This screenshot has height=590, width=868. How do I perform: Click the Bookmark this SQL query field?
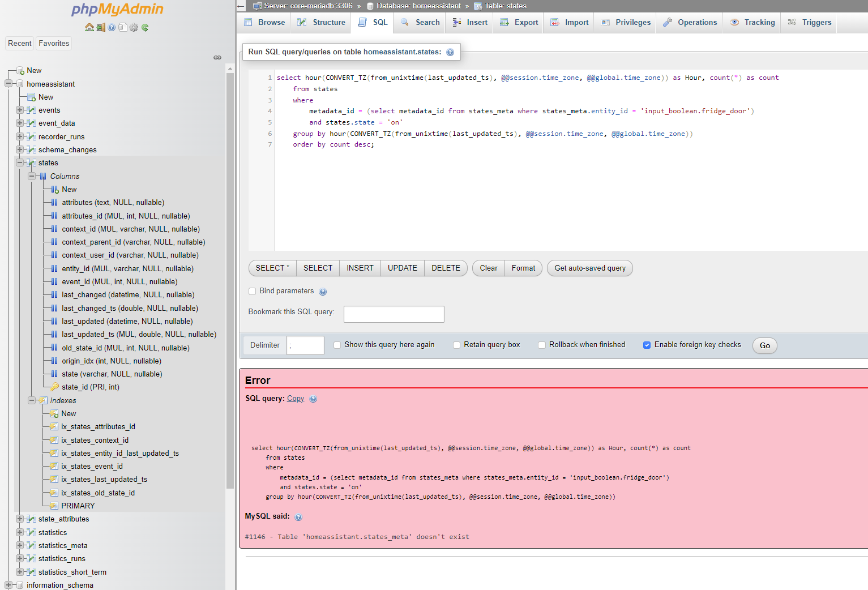(394, 314)
